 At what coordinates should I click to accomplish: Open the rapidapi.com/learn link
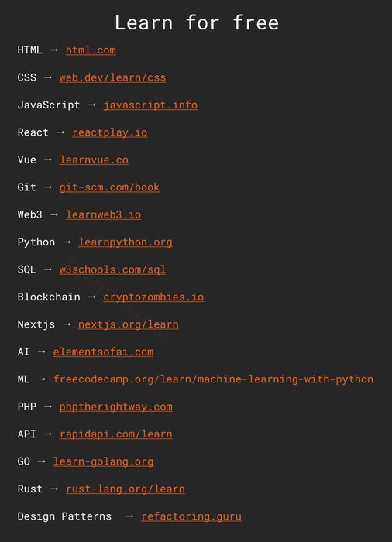[115, 434]
